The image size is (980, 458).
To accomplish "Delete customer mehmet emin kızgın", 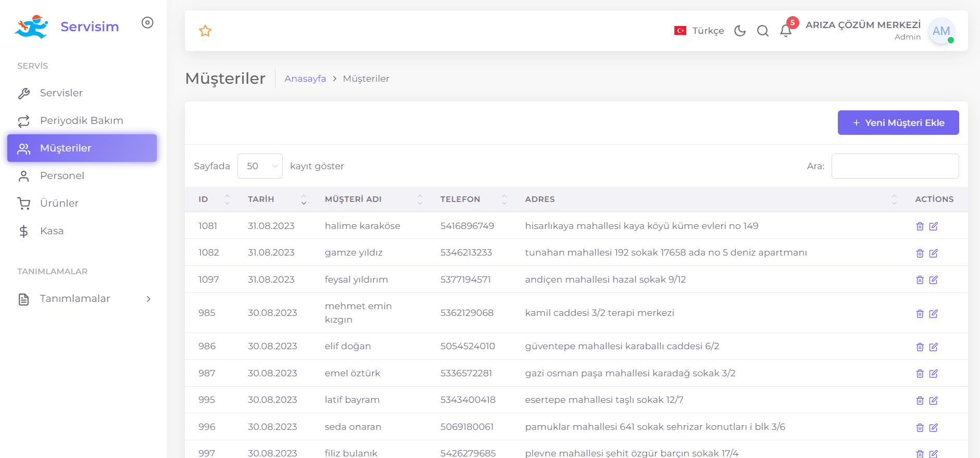I will coord(920,314).
